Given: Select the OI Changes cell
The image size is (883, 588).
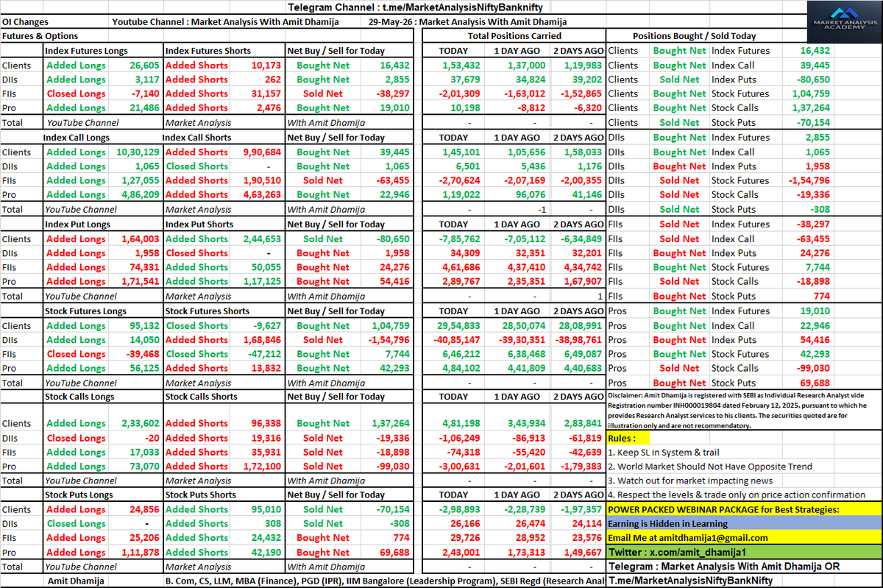Looking at the screenshot, I should [x=25, y=21].
